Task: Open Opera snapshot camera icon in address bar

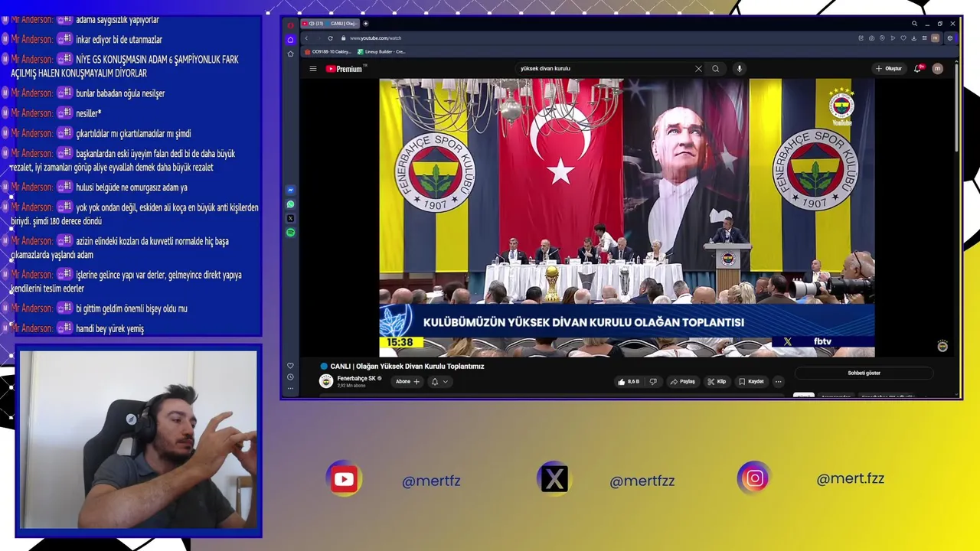Action: coord(871,38)
